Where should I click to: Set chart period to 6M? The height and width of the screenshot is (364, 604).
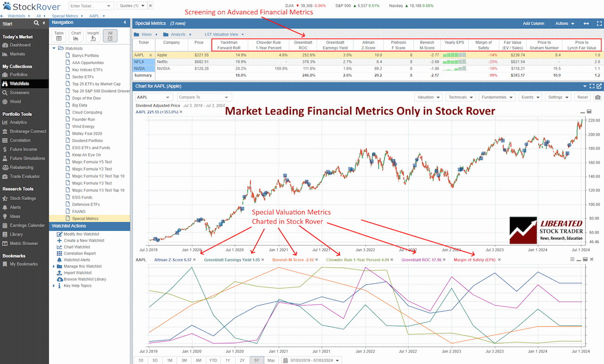click(199, 361)
